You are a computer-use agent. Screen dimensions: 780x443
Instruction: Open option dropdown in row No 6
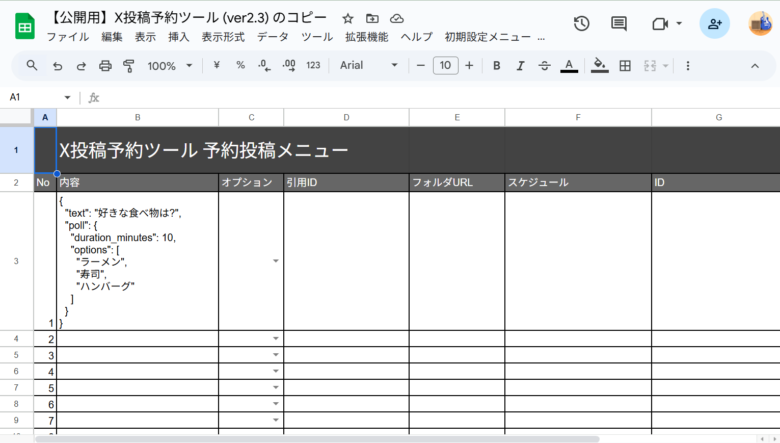276,404
